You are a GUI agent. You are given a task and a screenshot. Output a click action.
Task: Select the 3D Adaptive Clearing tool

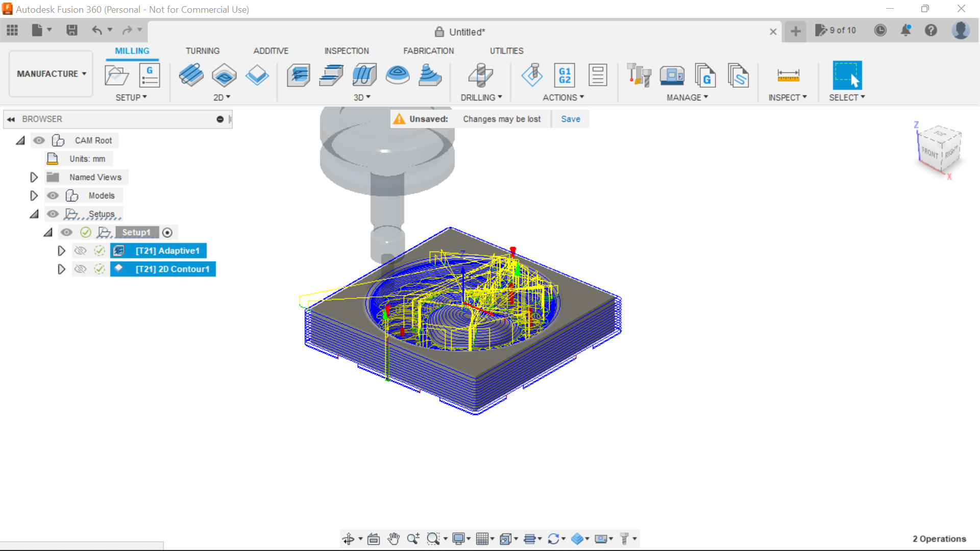299,76
